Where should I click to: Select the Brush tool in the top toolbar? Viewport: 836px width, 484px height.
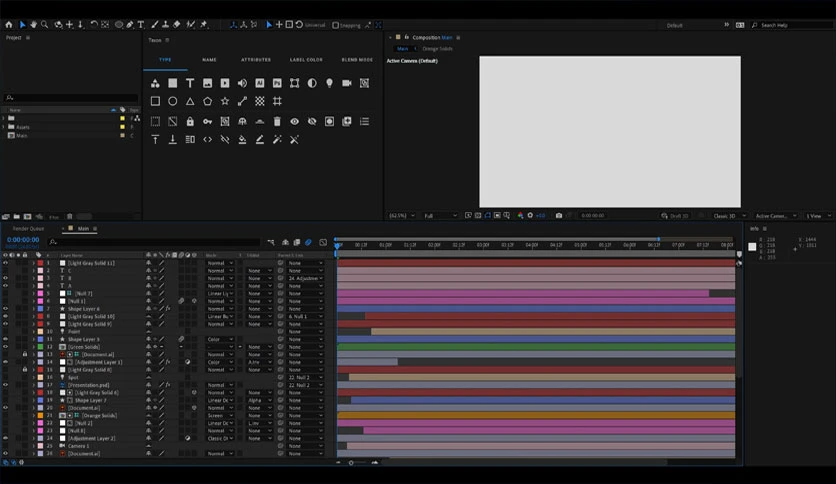click(x=154, y=25)
